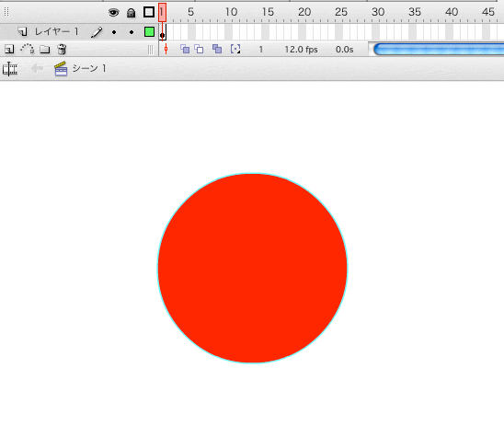
Task: Enable Onion Skin mode
Action: pos(185,49)
